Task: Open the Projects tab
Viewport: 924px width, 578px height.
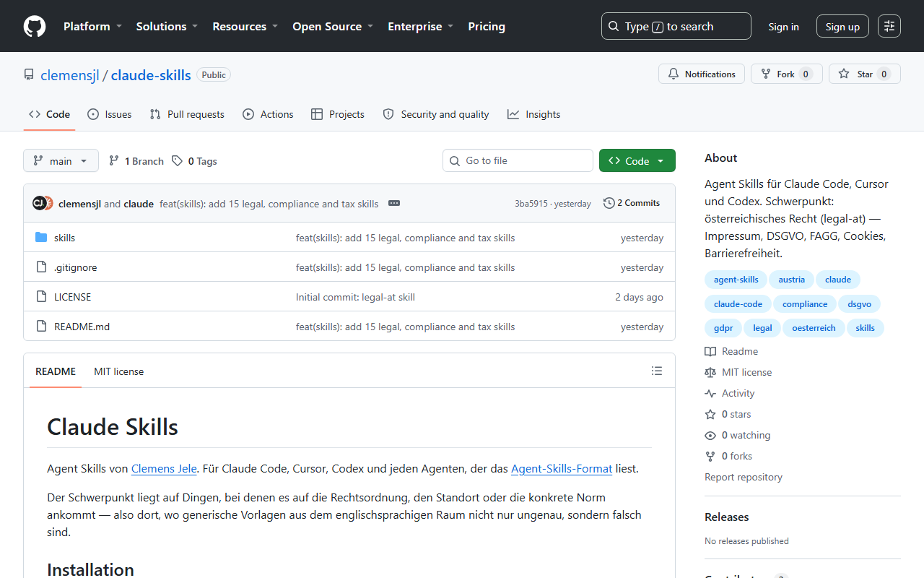Action: [x=338, y=114]
